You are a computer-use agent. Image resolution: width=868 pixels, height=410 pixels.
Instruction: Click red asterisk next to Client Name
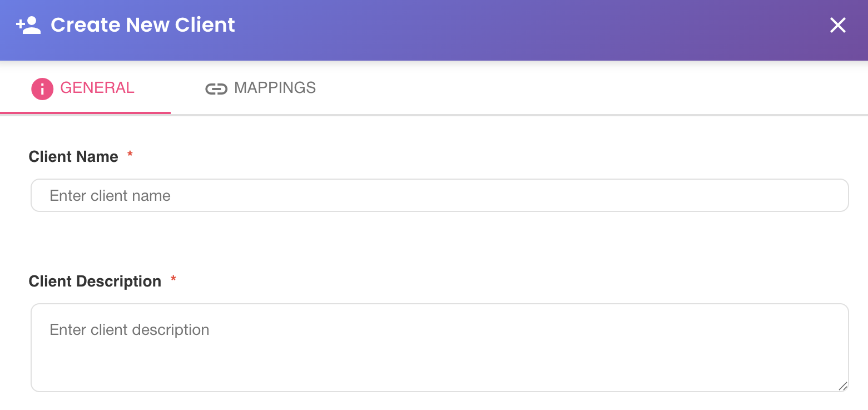pos(130,155)
